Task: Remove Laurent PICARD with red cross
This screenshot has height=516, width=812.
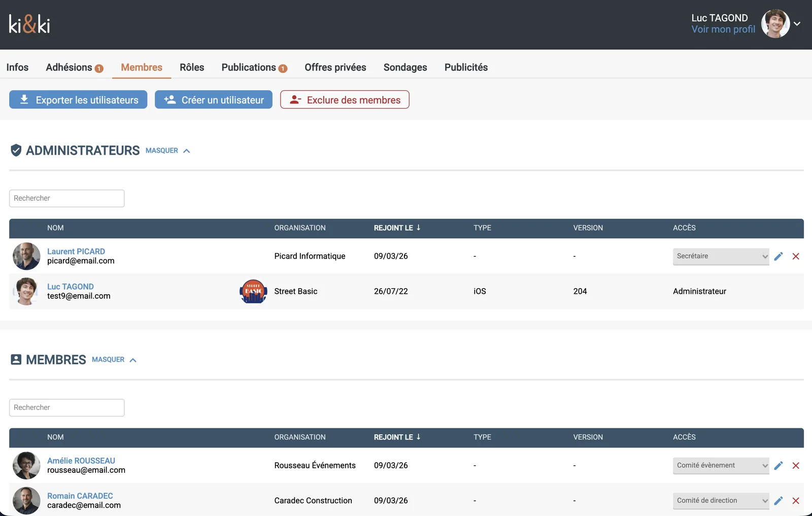Action: [x=796, y=256]
